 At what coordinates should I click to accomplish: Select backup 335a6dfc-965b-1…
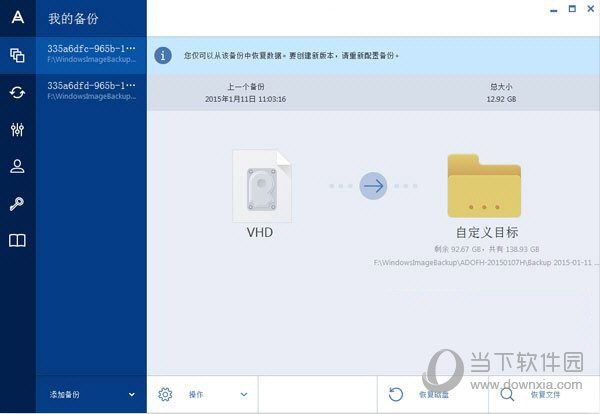91,54
